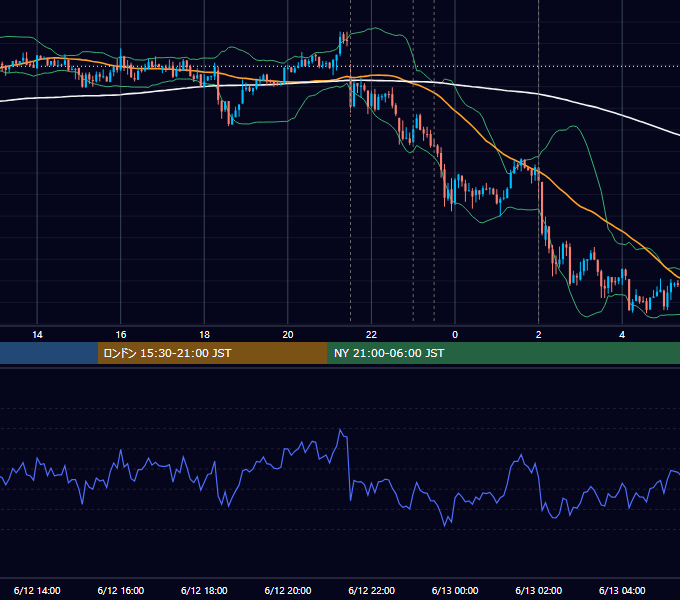Click hour label 14 on chart axis

click(x=37, y=335)
